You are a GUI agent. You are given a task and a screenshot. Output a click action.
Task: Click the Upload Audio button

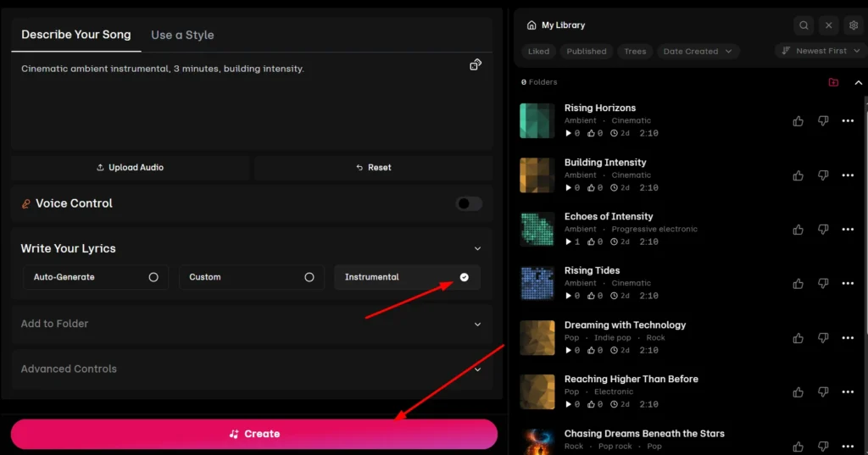point(130,167)
